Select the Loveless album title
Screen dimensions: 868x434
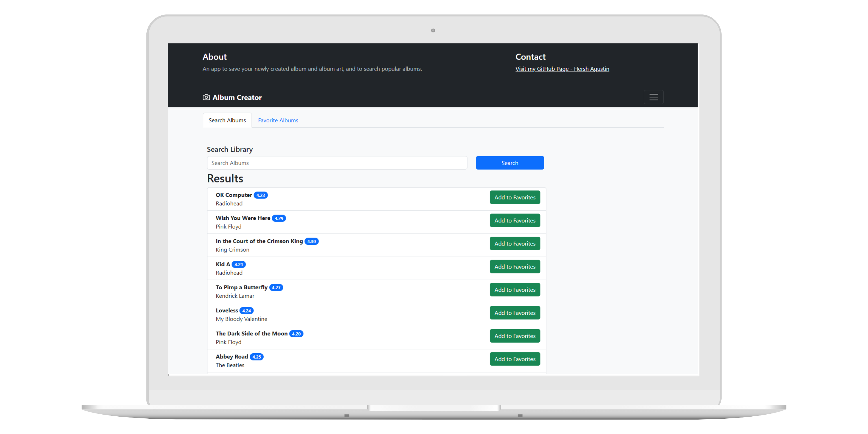point(227,310)
